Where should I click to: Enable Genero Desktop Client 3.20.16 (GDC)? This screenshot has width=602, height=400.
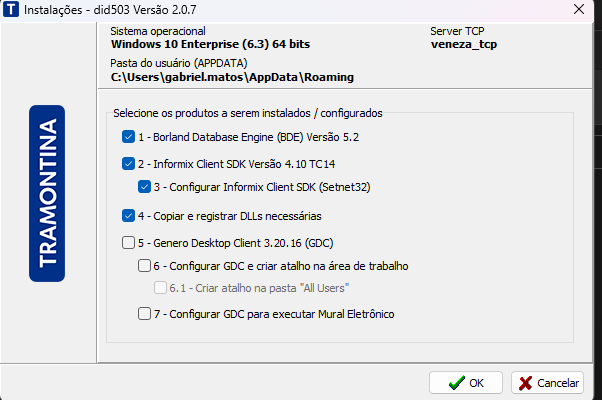[x=128, y=242]
